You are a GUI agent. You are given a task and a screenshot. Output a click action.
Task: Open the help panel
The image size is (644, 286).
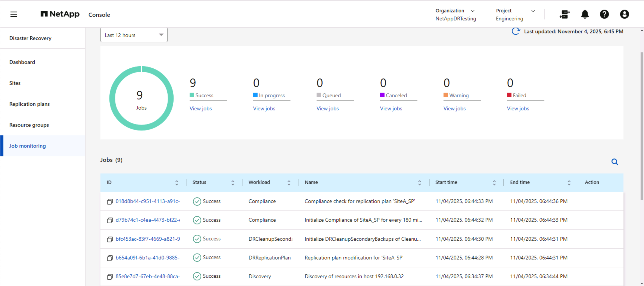point(604,15)
